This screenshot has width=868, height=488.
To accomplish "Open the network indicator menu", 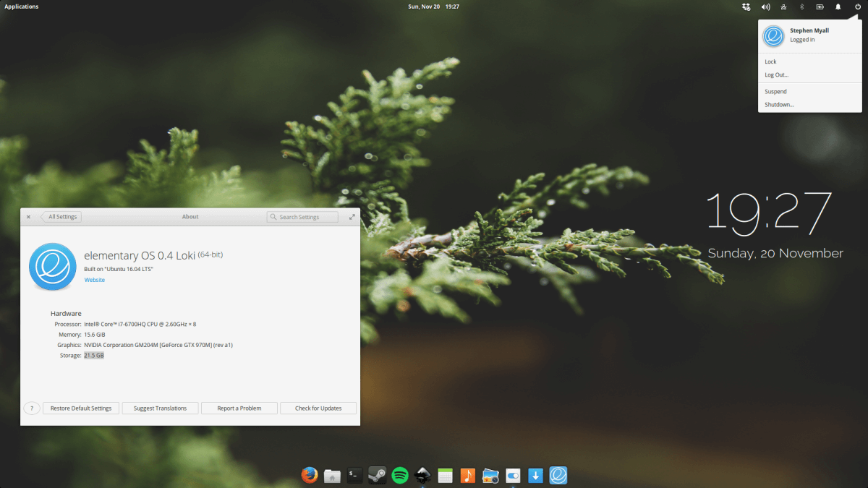I will (x=784, y=7).
